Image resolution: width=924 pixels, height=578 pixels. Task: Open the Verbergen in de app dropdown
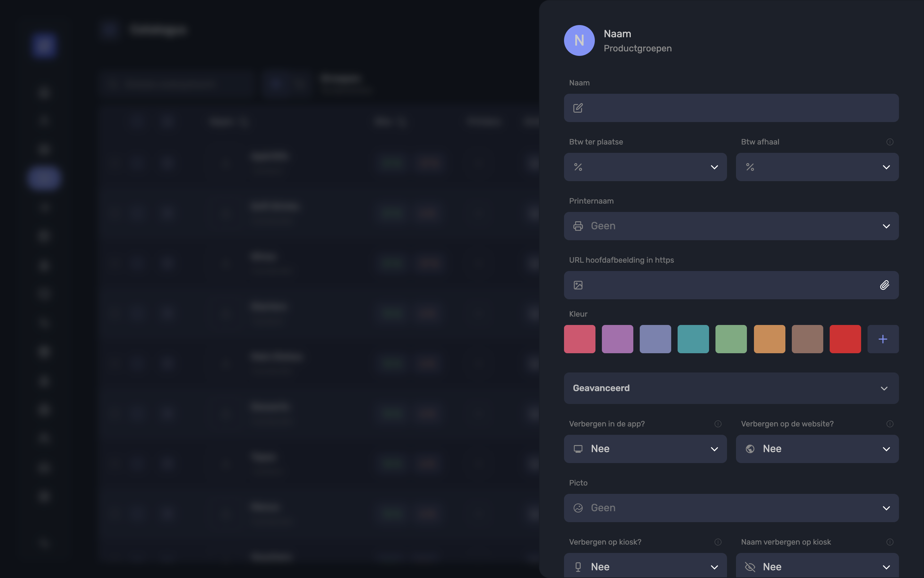(645, 449)
